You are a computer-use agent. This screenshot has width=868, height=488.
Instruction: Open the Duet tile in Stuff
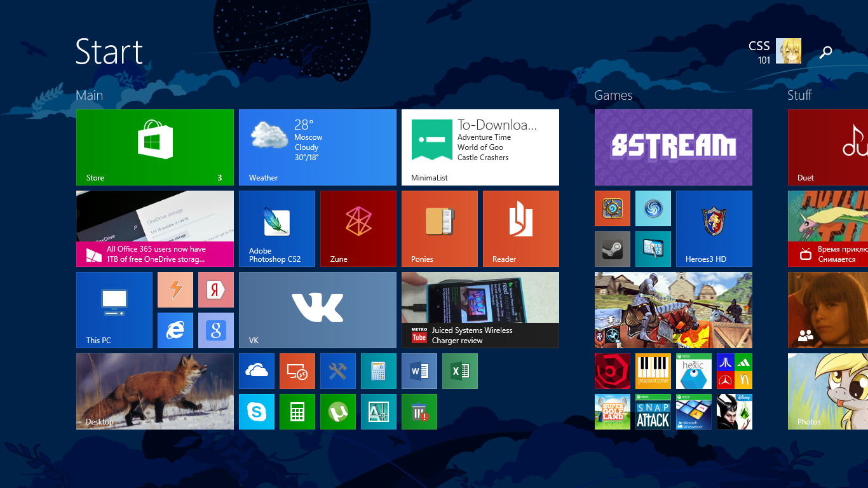point(828,147)
